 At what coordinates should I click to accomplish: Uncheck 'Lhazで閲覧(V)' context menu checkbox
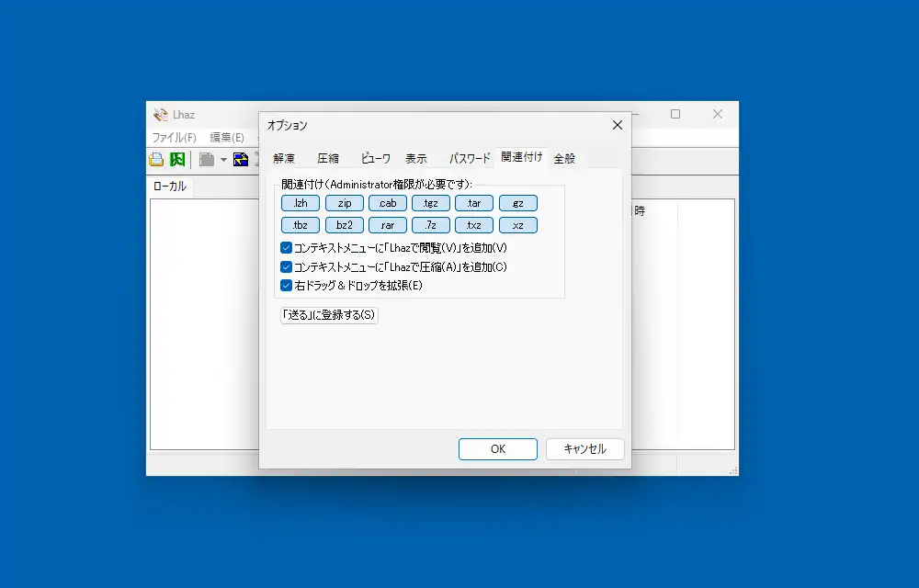[x=287, y=248]
